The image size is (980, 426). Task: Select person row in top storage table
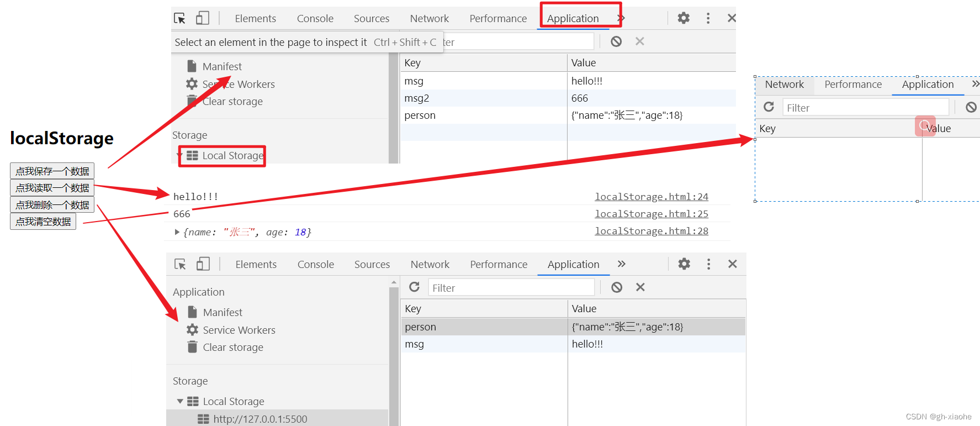coord(568,115)
